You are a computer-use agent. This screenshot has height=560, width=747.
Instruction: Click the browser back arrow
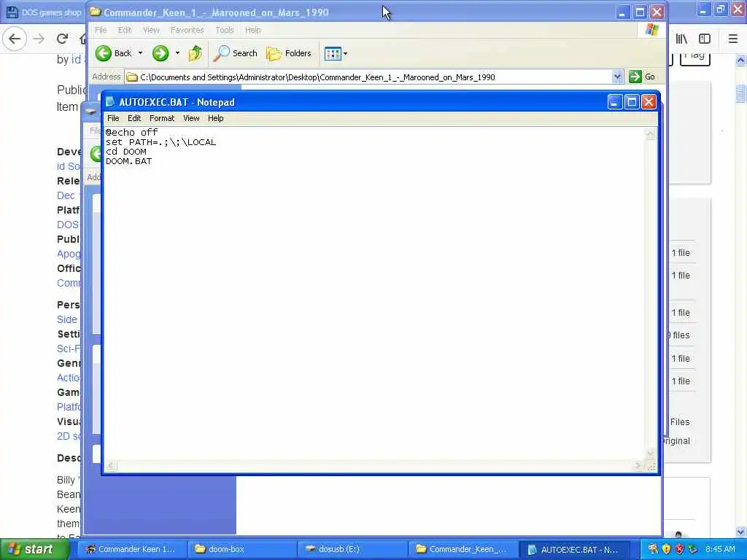15,39
